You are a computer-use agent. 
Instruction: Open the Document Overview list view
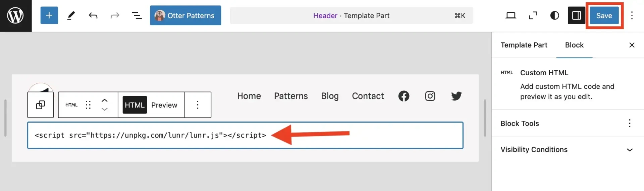[x=137, y=15]
